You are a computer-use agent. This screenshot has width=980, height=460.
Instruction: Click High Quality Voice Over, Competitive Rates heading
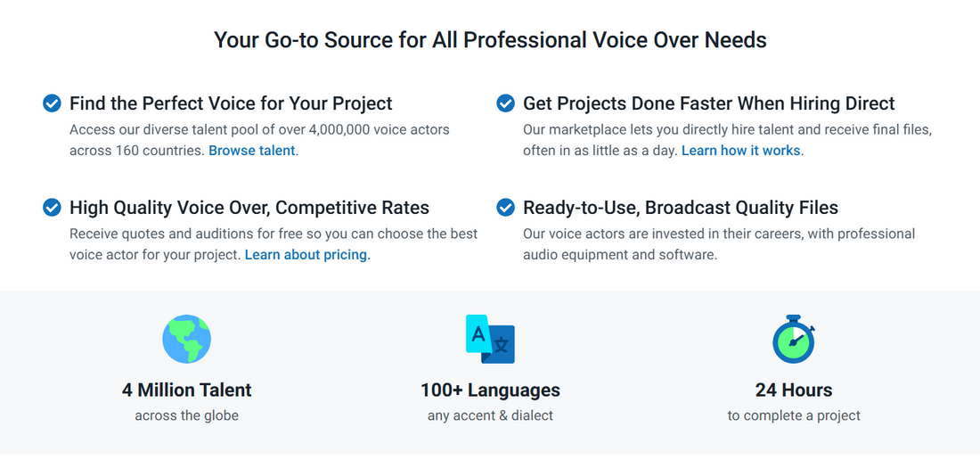(x=249, y=208)
